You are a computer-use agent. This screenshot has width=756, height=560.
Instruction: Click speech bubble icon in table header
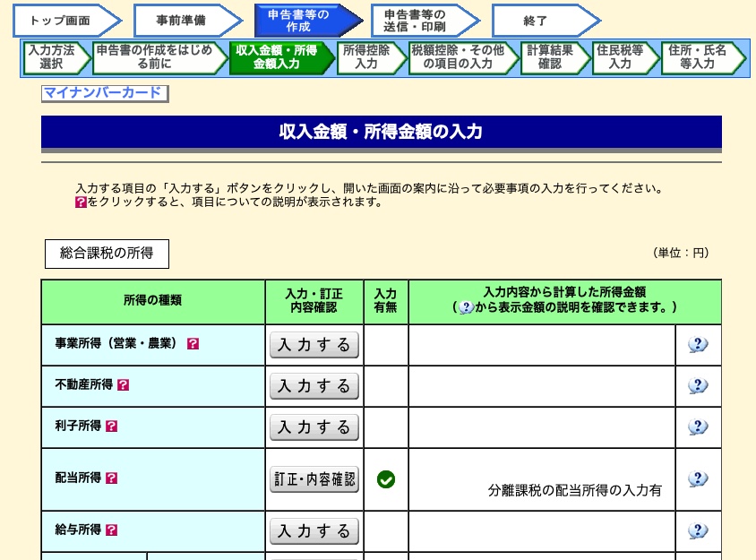click(x=466, y=307)
